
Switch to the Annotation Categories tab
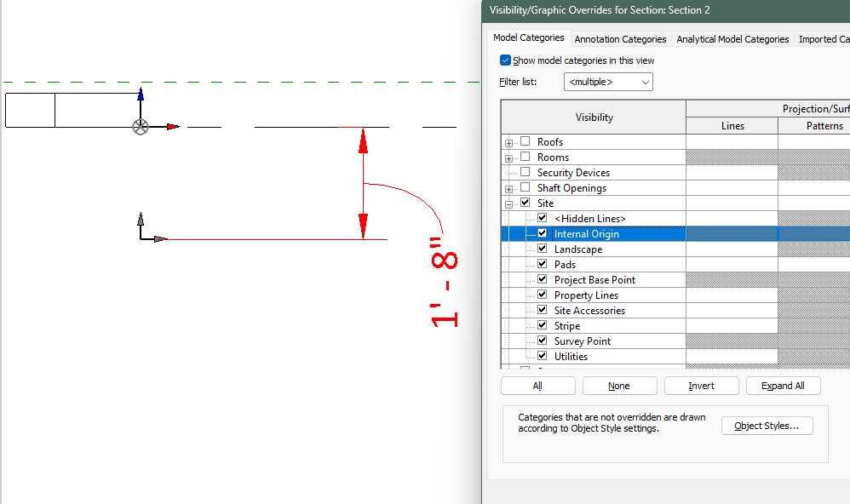(x=620, y=38)
